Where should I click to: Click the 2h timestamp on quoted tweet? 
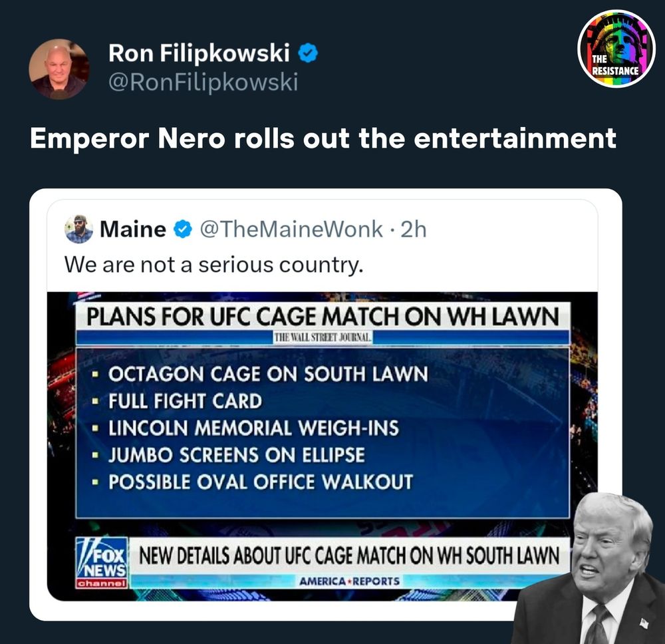pos(414,229)
